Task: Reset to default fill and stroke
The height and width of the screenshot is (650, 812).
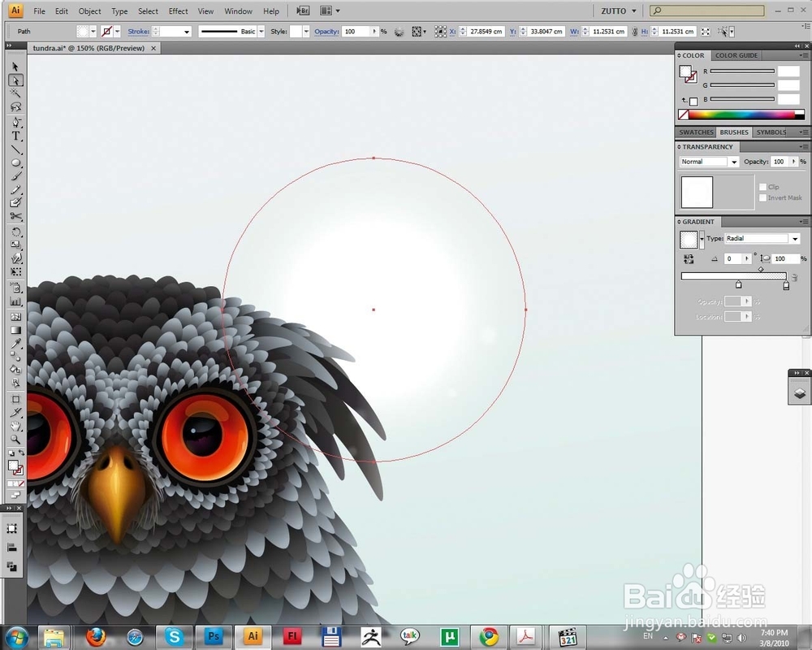Action: (x=11, y=453)
